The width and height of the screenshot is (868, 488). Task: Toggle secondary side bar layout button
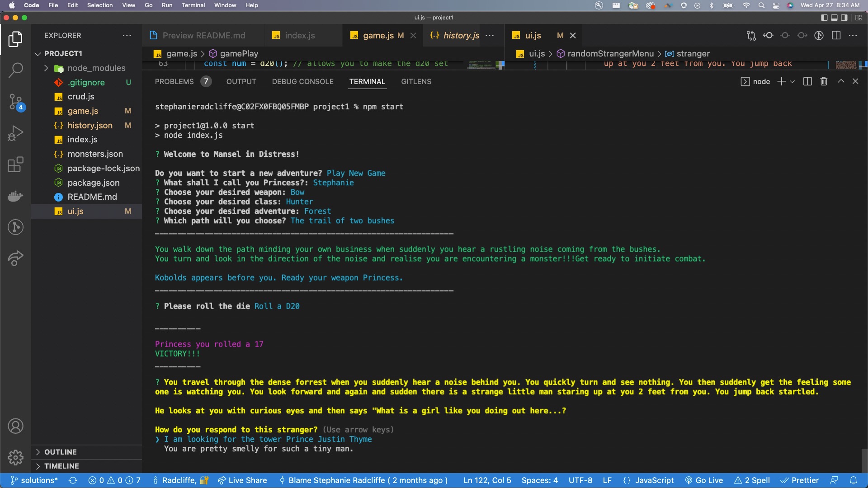(844, 18)
